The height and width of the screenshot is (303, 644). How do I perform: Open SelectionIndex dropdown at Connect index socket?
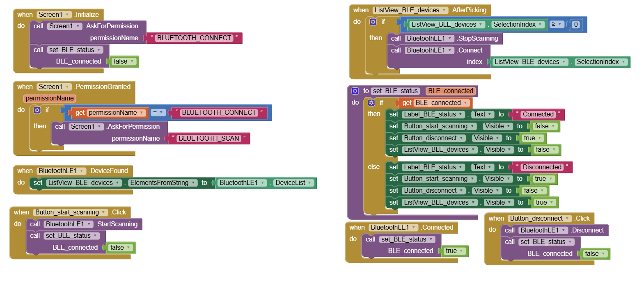[x=601, y=62]
